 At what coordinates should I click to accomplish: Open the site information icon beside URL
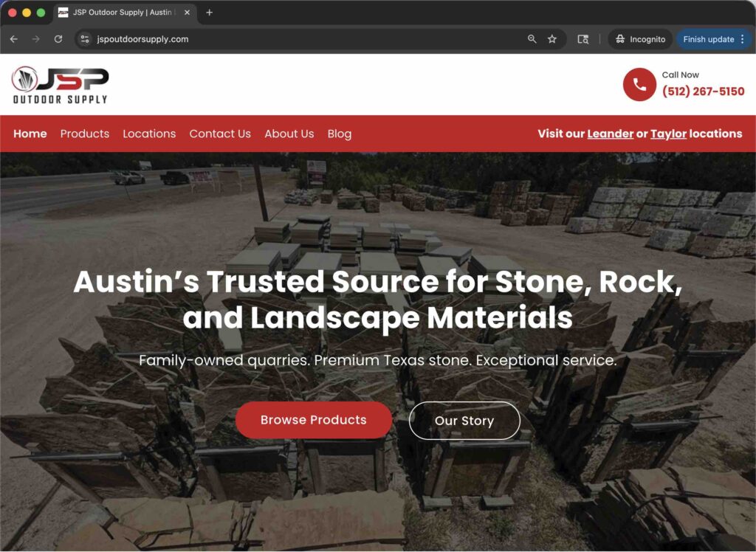coord(85,39)
